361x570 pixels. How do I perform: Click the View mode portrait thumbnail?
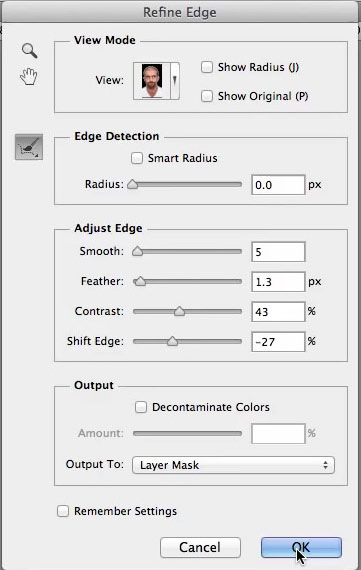(152, 81)
